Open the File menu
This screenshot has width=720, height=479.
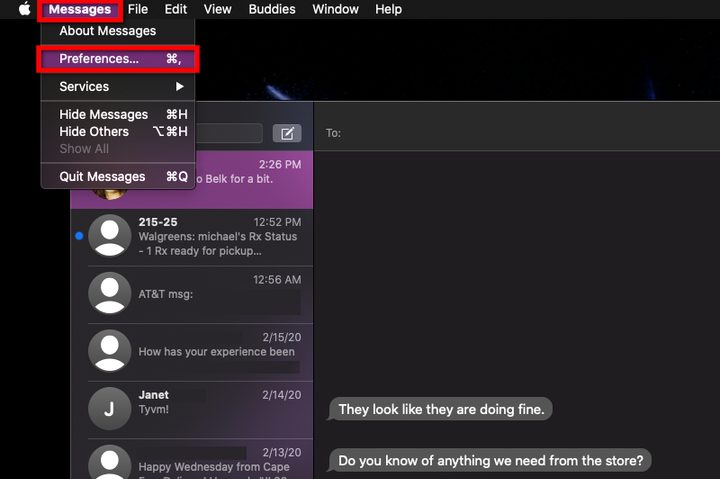[138, 9]
